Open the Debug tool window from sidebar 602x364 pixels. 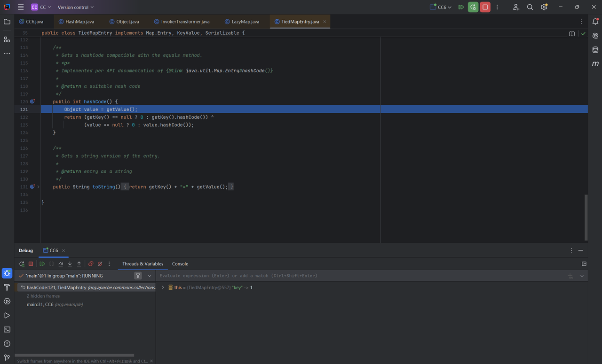pyautogui.click(x=7, y=273)
